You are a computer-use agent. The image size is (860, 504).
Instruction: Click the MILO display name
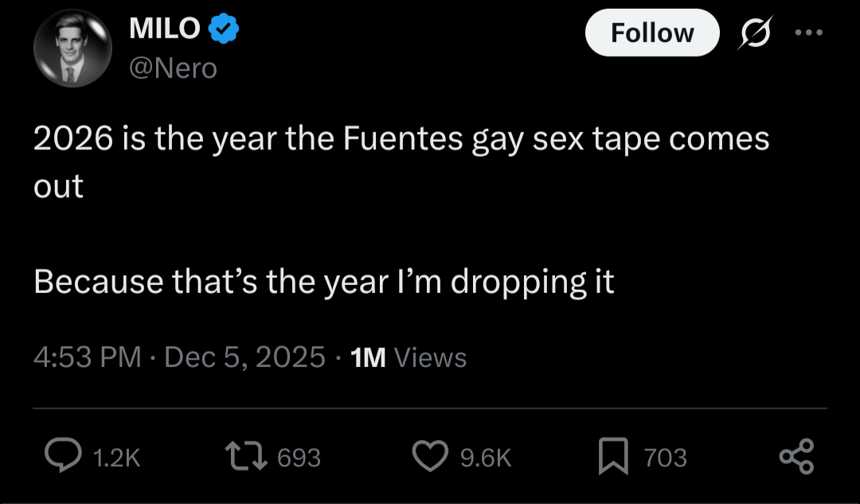[164, 29]
